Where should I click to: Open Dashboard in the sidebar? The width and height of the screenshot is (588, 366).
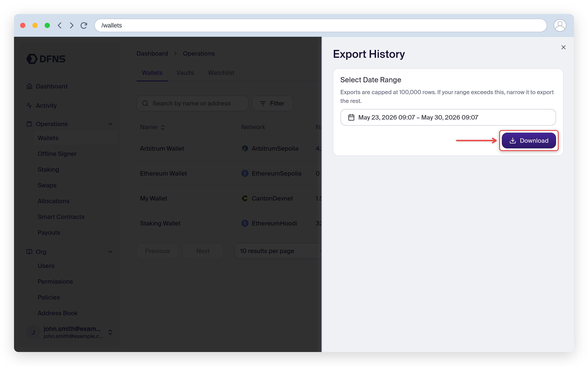pos(52,86)
